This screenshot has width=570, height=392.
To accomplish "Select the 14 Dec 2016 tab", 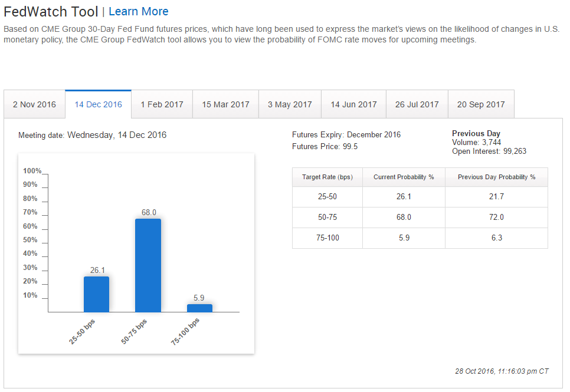I will 98,104.
